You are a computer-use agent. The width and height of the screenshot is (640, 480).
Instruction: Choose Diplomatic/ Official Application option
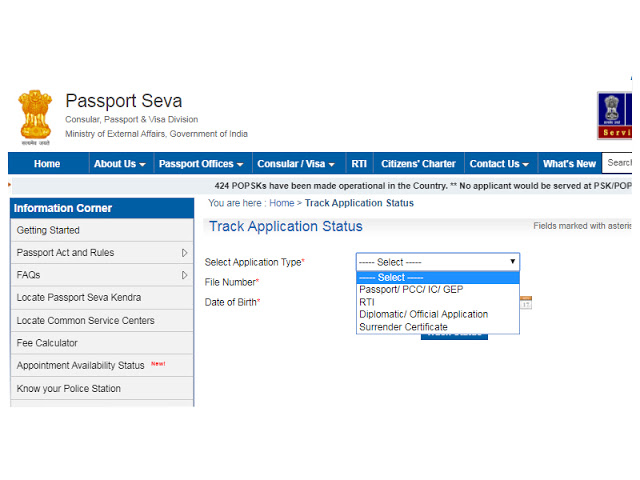pyautogui.click(x=438, y=314)
